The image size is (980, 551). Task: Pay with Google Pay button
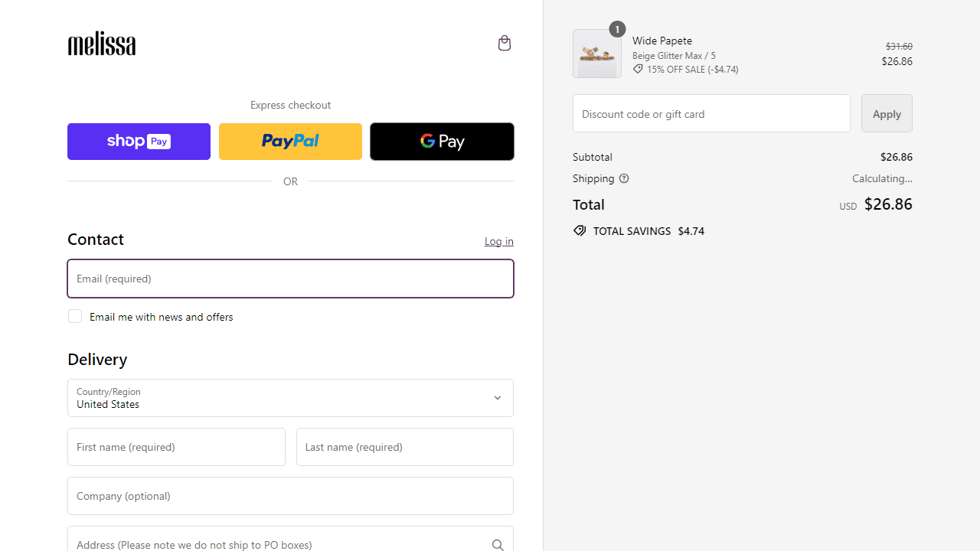pyautogui.click(x=442, y=142)
